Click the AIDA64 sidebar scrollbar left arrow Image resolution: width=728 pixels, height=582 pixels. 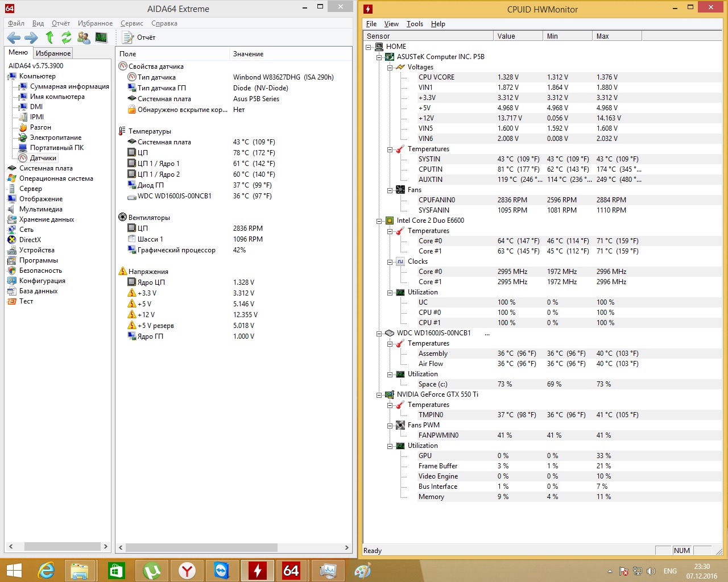click(x=11, y=546)
